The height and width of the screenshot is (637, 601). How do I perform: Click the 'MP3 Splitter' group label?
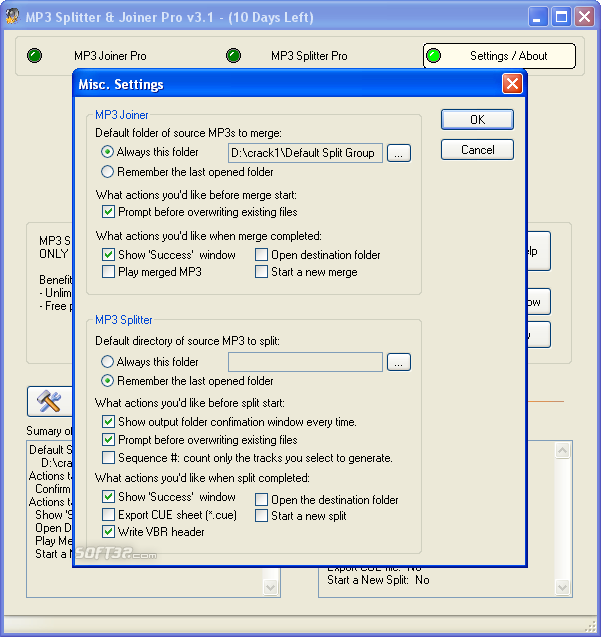[124, 320]
